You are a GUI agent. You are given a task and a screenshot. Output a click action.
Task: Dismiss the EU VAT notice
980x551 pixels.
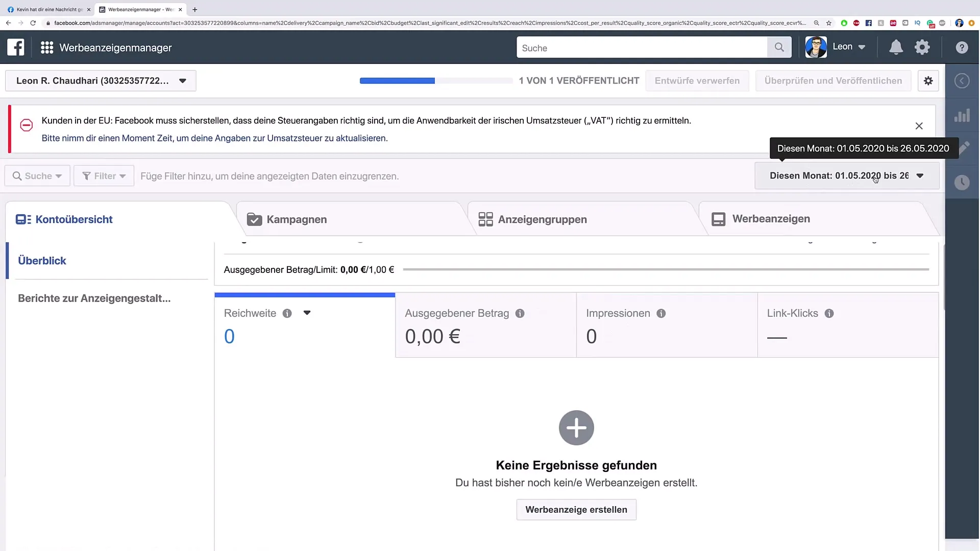919,126
